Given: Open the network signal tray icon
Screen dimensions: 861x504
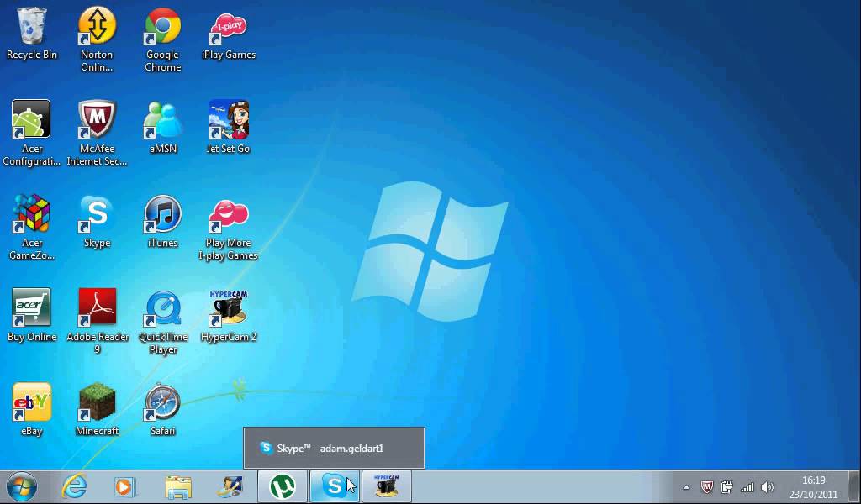Looking at the screenshot, I should 747,487.
